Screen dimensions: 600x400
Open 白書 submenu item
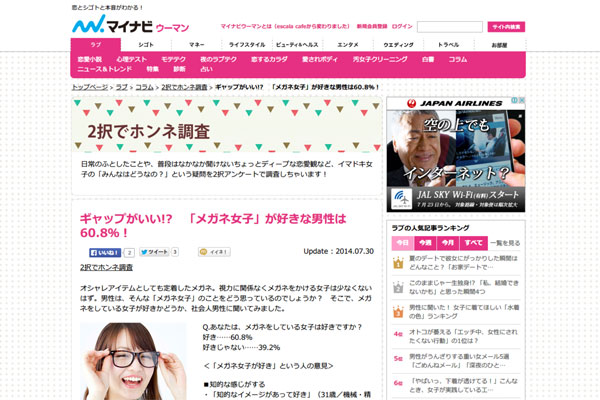point(428,59)
